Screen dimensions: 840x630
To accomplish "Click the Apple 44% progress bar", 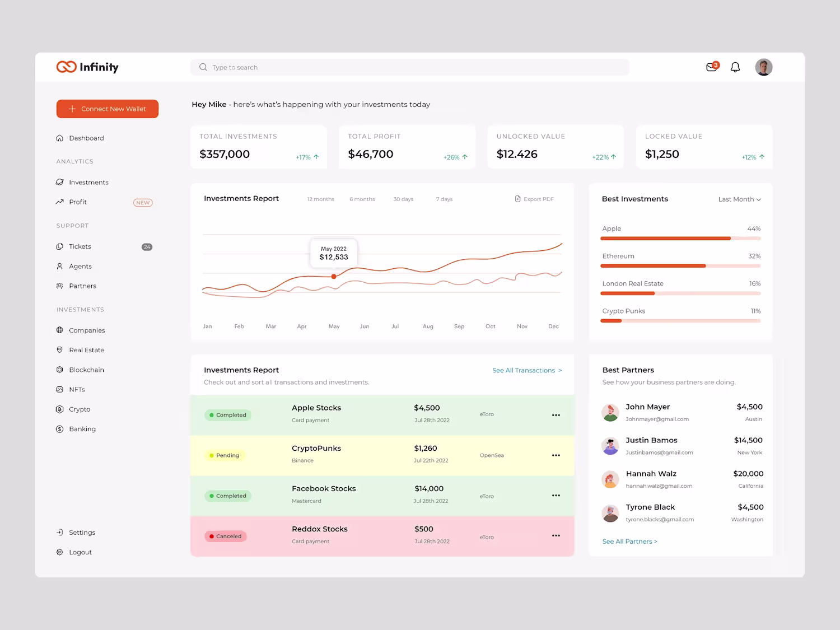I will point(680,239).
